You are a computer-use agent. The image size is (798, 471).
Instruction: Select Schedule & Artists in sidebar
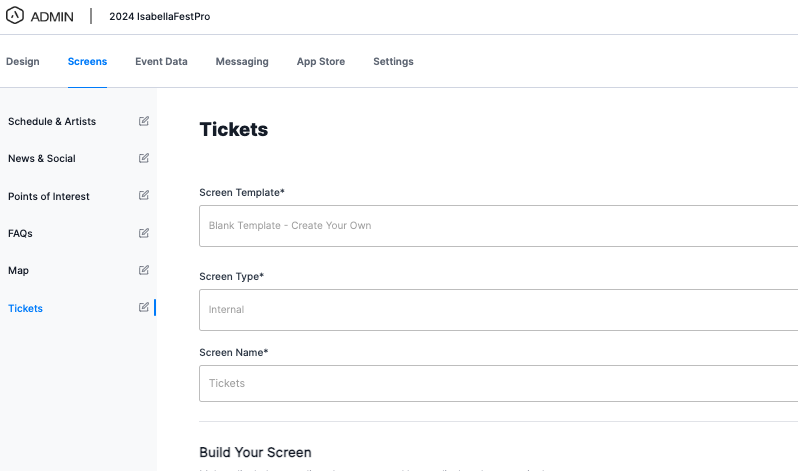click(x=52, y=122)
